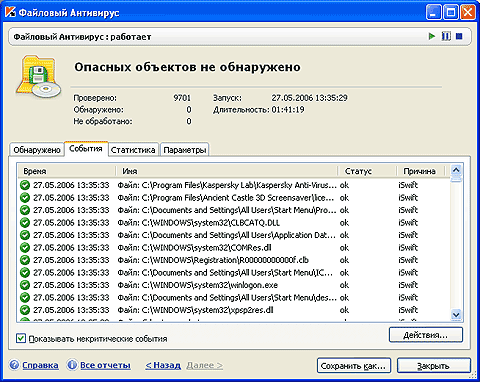Sort by the Время column header

[x=67, y=171]
